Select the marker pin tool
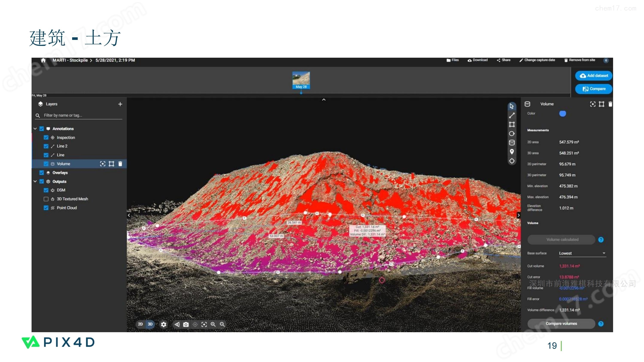This screenshot has width=644, height=362. click(x=512, y=152)
